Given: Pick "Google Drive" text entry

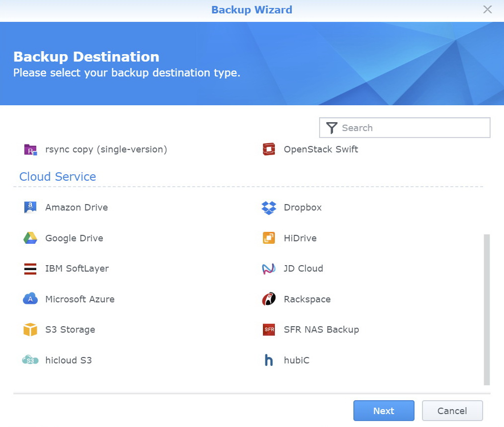Looking at the screenshot, I should coord(74,238).
